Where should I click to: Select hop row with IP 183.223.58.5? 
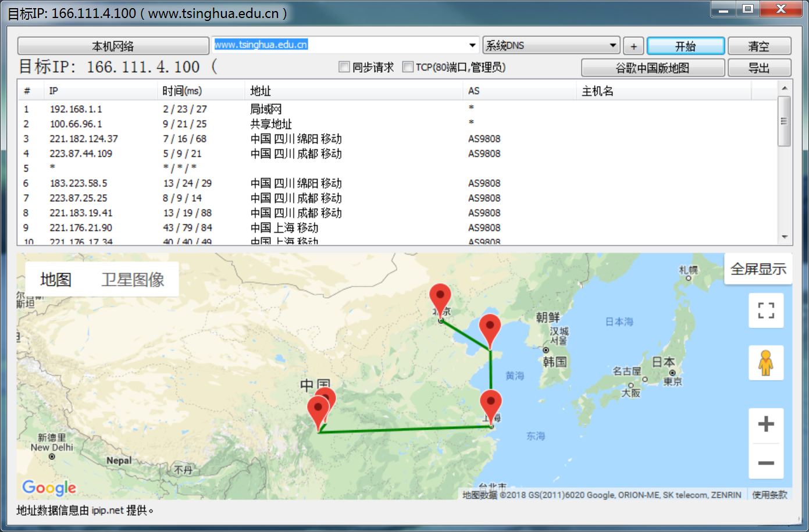point(398,183)
